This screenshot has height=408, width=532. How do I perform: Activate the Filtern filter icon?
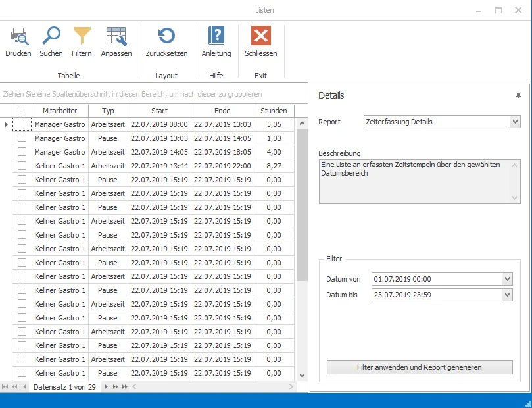tap(81, 39)
